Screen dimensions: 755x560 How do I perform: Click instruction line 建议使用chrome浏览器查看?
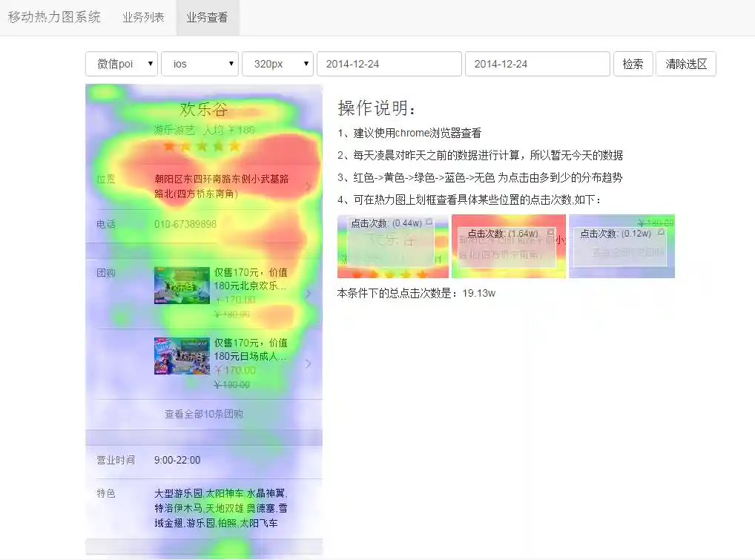tap(409, 133)
